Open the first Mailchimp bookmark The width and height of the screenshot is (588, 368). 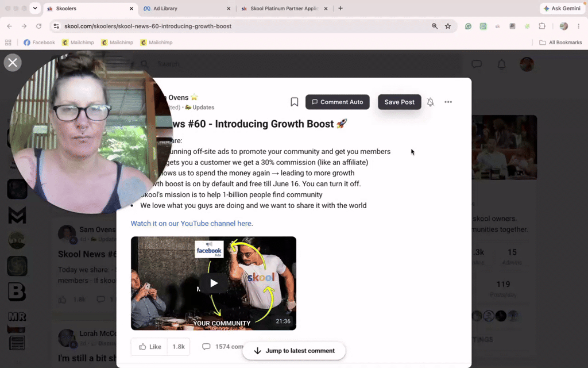pyautogui.click(x=78, y=43)
